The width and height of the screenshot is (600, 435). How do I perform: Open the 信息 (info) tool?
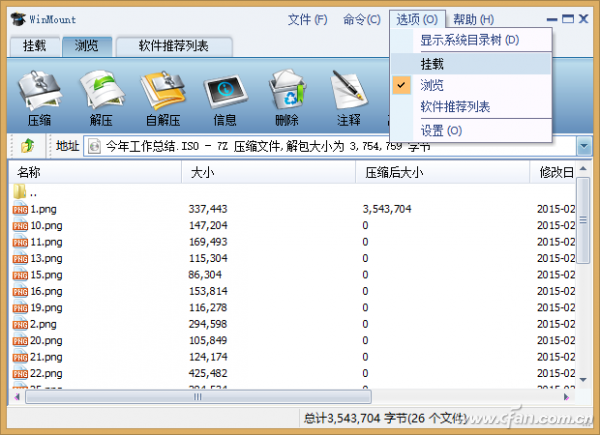click(225, 90)
